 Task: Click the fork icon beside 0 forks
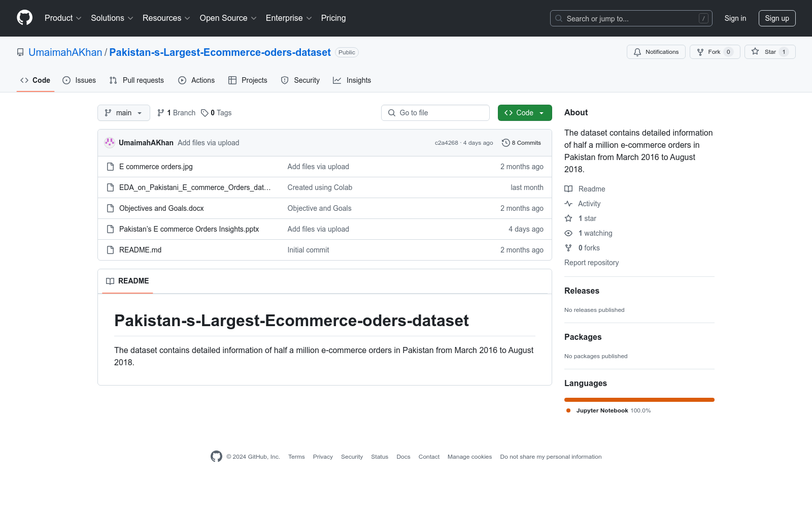tap(568, 248)
